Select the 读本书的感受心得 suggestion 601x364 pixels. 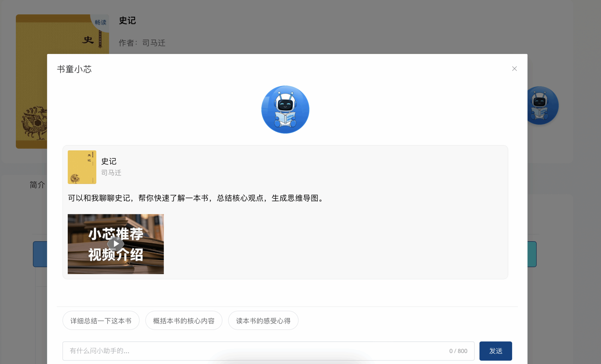pos(263,321)
